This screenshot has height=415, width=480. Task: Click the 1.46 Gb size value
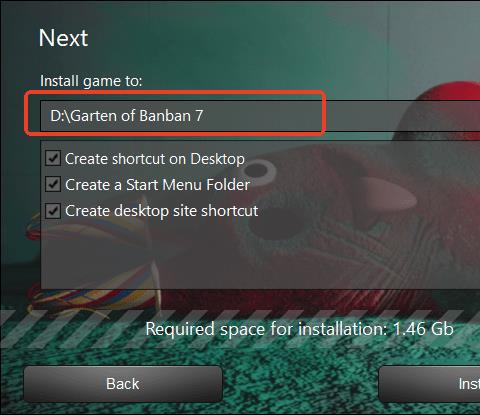(423, 329)
